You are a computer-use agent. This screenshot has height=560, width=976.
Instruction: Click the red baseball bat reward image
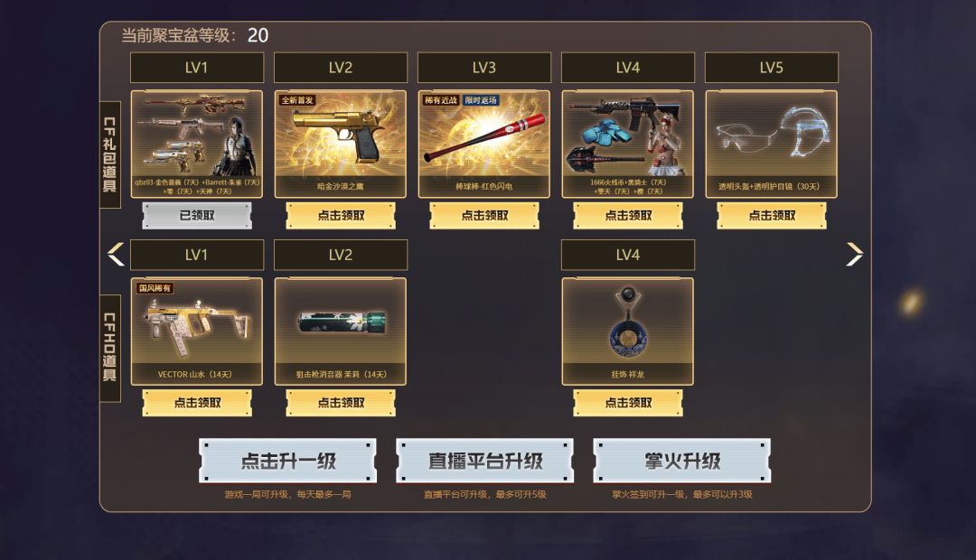pyautogui.click(x=484, y=145)
